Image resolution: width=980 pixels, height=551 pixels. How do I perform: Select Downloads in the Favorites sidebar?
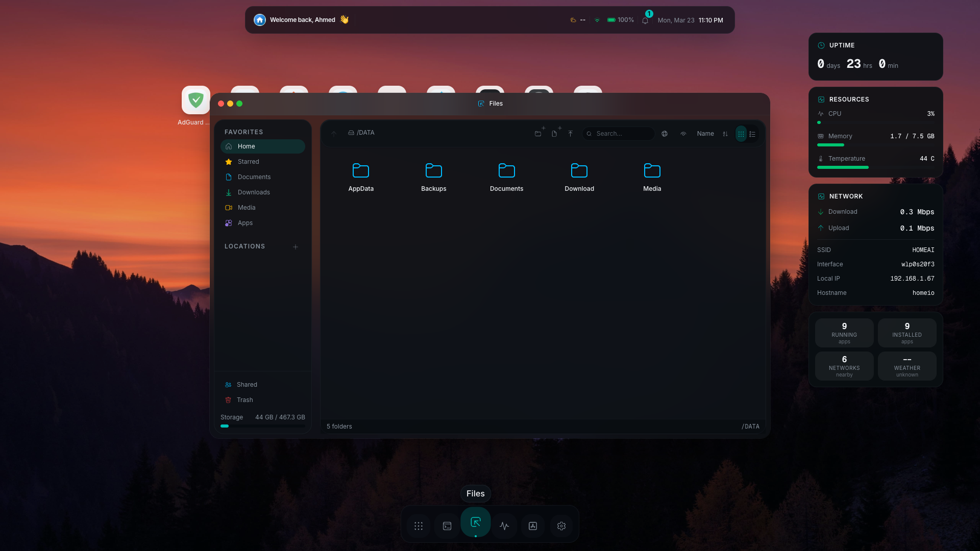pyautogui.click(x=254, y=192)
